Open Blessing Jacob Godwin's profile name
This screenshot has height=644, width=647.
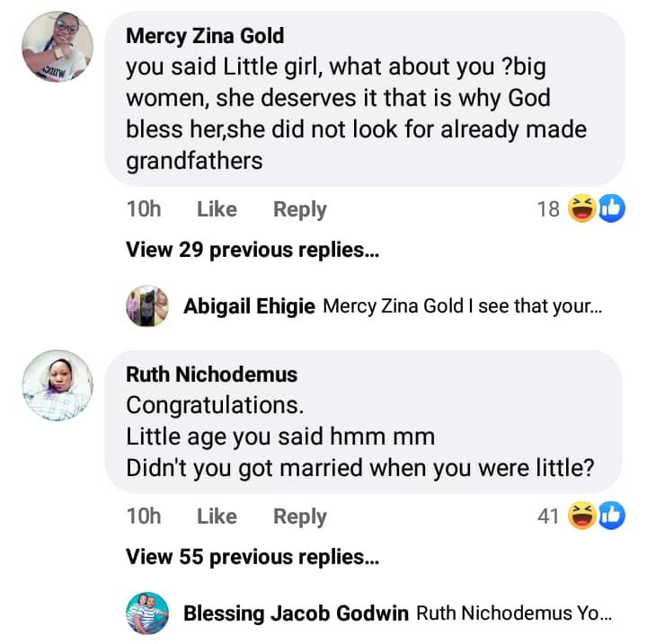[x=297, y=614]
